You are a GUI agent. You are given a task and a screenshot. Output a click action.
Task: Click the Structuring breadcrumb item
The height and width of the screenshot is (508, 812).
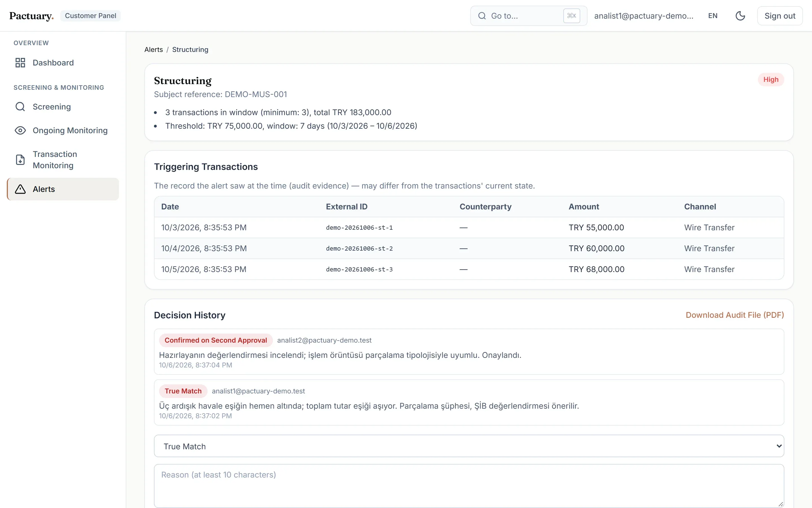click(190, 50)
